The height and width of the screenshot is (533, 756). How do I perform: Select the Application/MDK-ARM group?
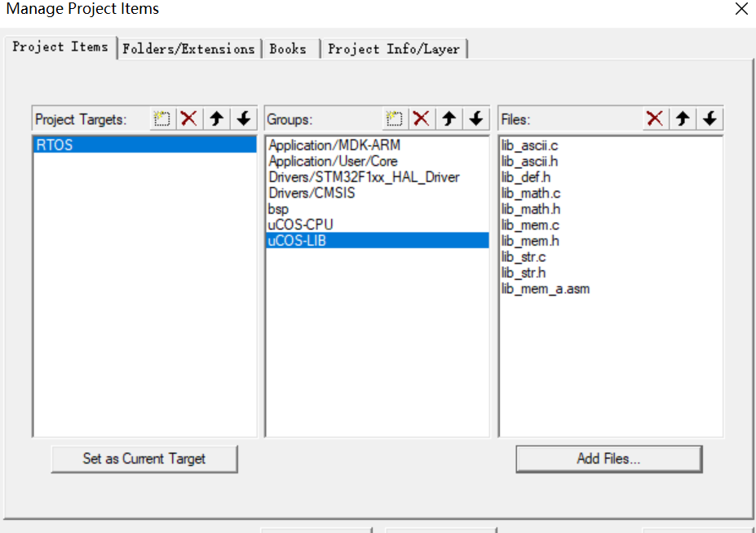(377, 145)
